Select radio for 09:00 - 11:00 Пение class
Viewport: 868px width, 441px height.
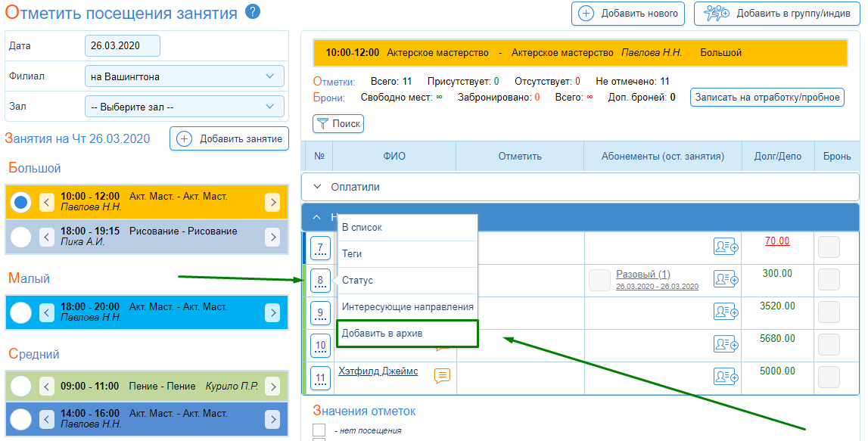[x=21, y=387]
